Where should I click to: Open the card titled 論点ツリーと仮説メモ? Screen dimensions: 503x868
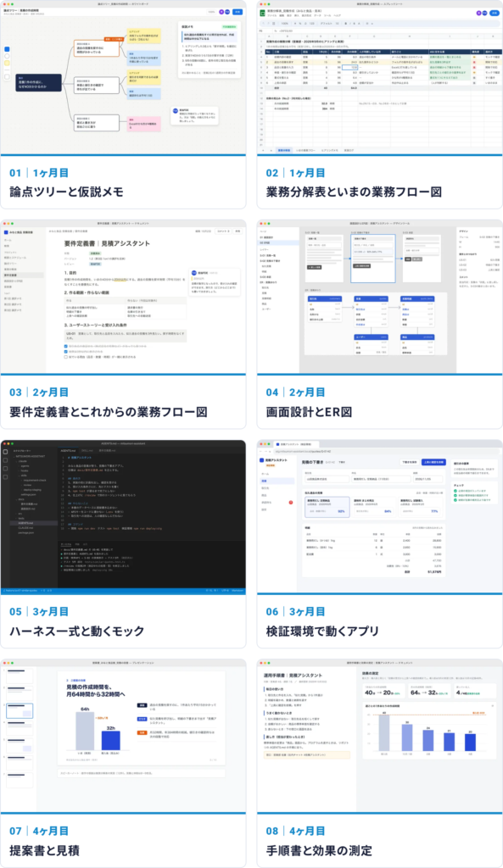pos(123,104)
